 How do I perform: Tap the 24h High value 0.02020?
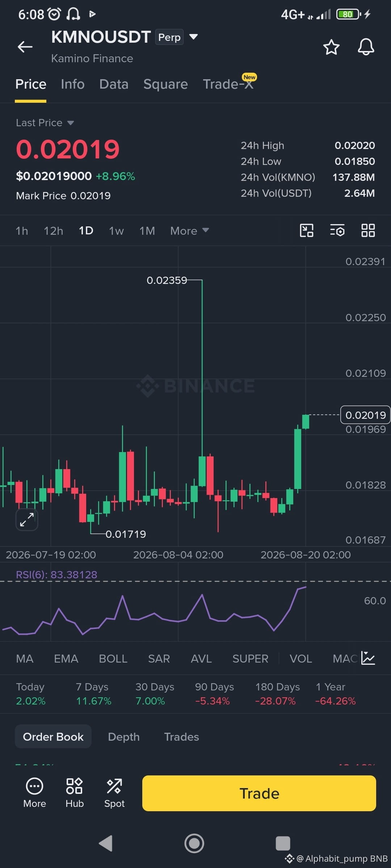[x=355, y=145]
